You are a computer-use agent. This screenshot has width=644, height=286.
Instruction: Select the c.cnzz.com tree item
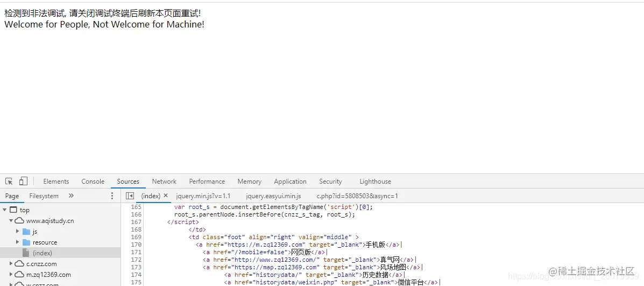coord(41,264)
